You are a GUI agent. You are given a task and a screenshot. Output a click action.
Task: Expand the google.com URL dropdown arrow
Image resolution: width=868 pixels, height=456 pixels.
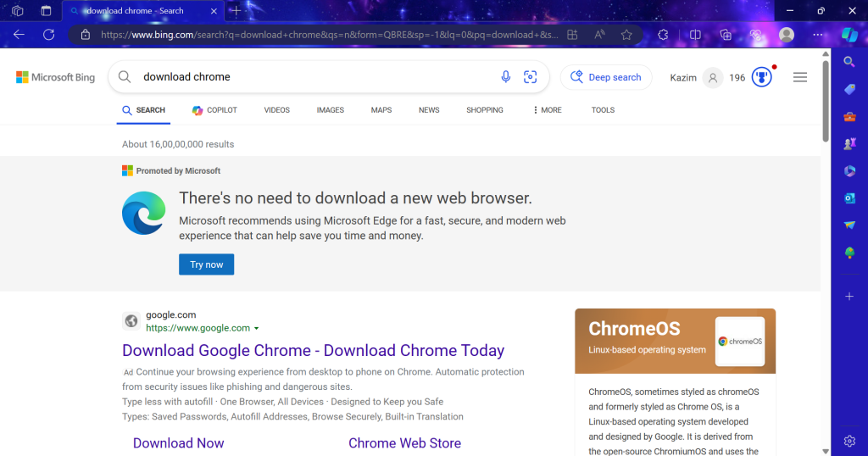tap(256, 328)
